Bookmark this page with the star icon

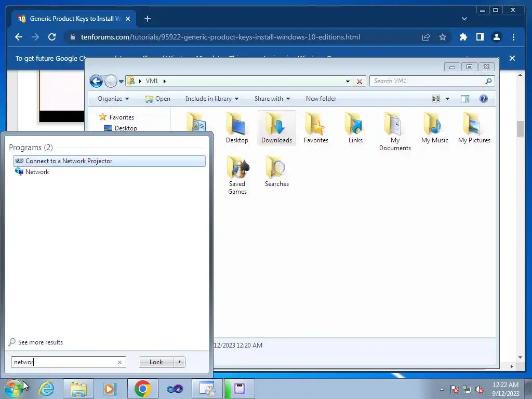point(443,37)
